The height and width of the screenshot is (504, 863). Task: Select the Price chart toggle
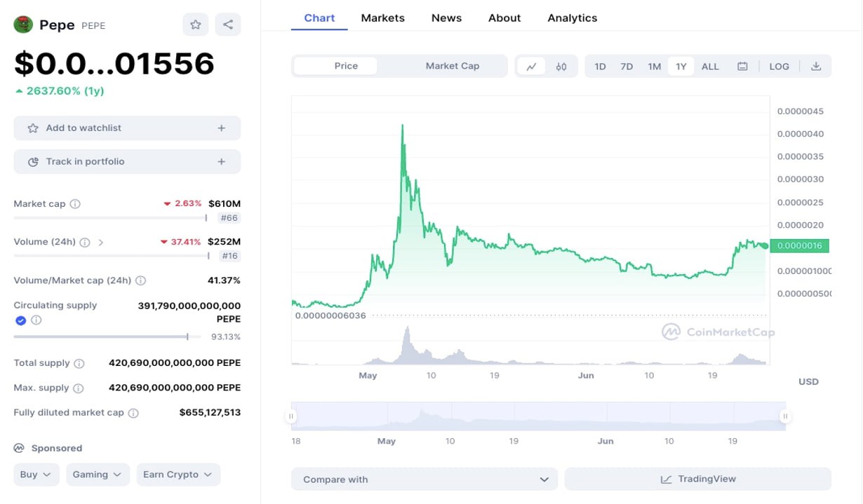point(346,66)
